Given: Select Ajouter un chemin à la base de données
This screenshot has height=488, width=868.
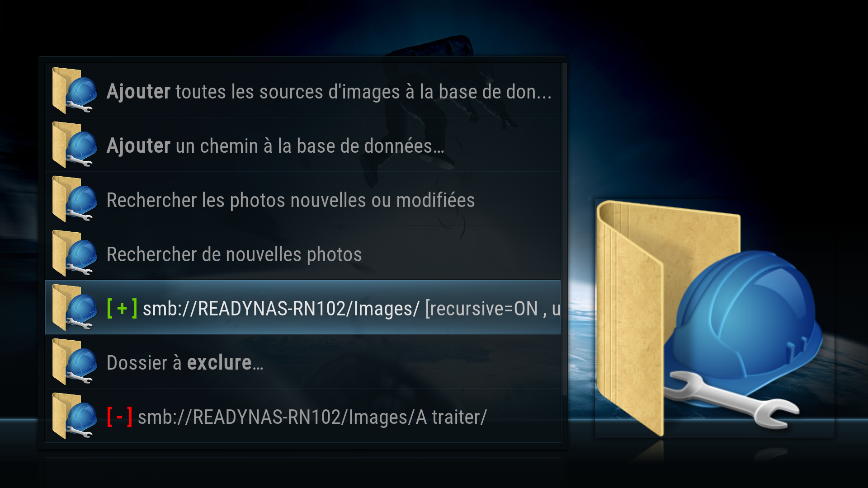Looking at the screenshot, I should [303, 145].
